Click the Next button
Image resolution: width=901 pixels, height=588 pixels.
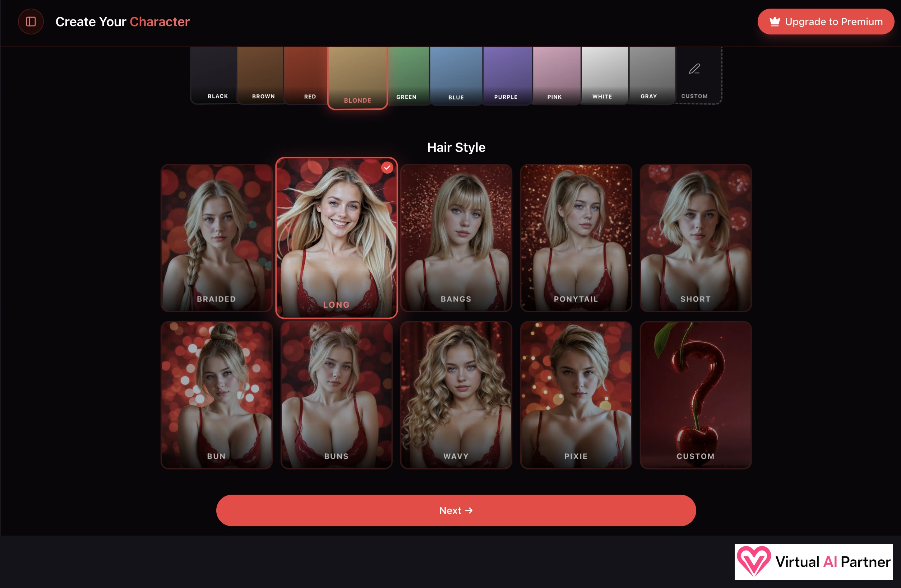pos(456,510)
